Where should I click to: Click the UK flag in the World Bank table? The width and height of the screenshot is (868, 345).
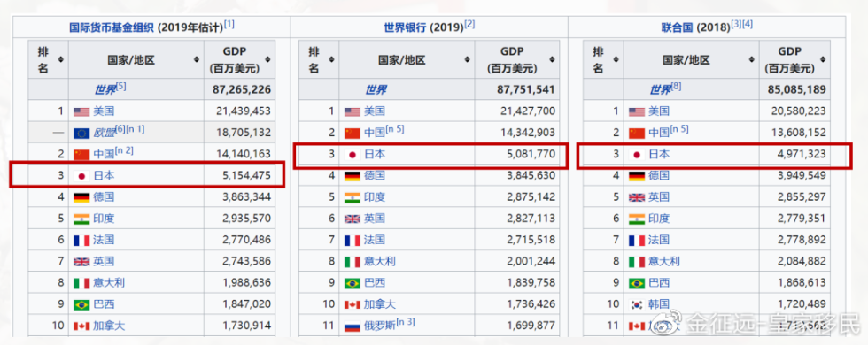click(353, 219)
